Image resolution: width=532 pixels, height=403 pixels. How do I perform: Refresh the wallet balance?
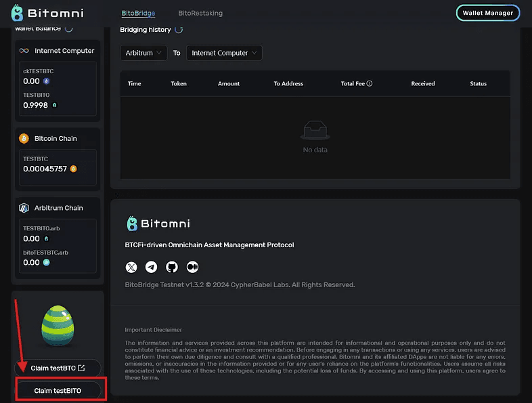pos(69,28)
